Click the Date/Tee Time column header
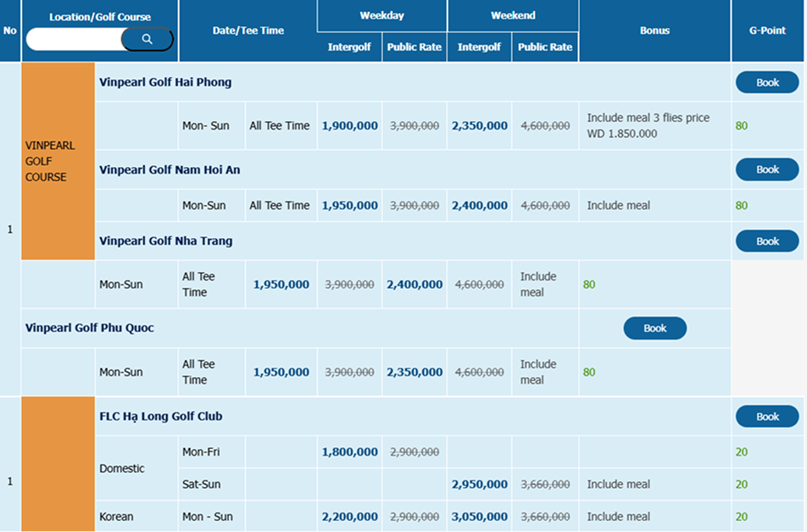The width and height of the screenshot is (807, 532). (x=248, y=30)
